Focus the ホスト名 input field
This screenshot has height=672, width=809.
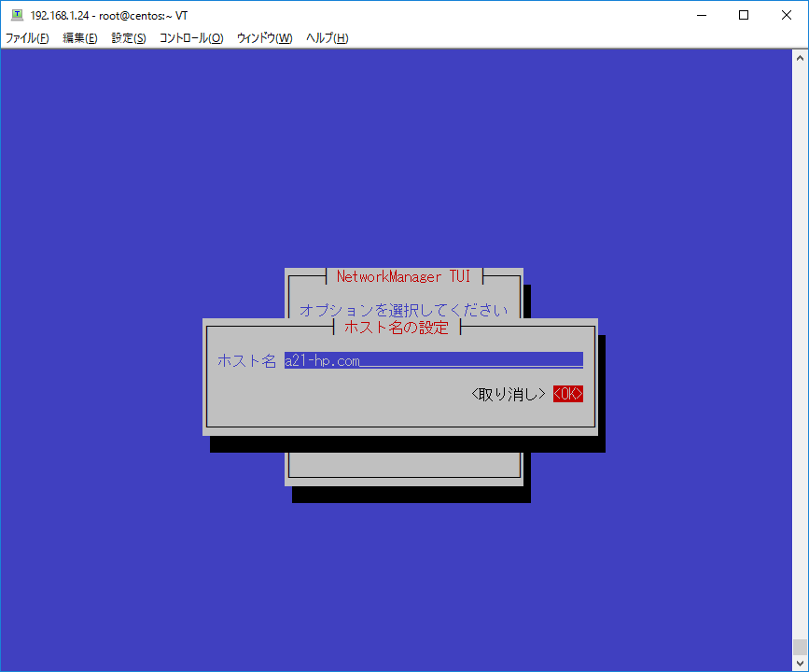pos(433,360)
